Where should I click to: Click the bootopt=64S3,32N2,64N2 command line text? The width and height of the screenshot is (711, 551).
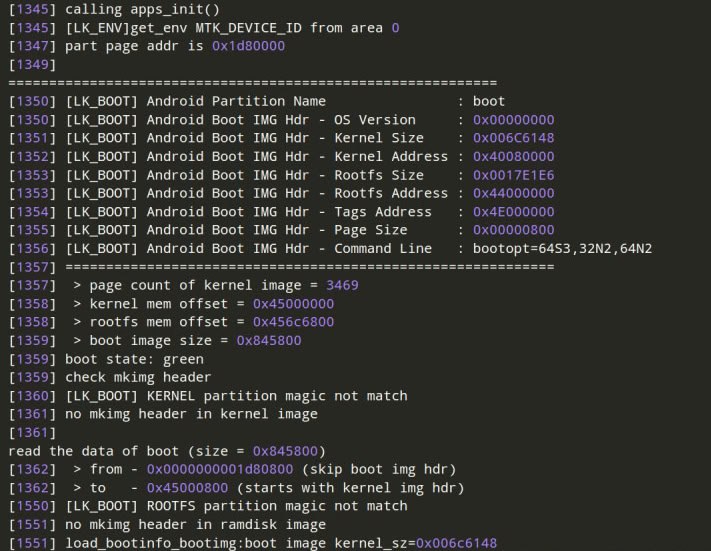point(562,249)
